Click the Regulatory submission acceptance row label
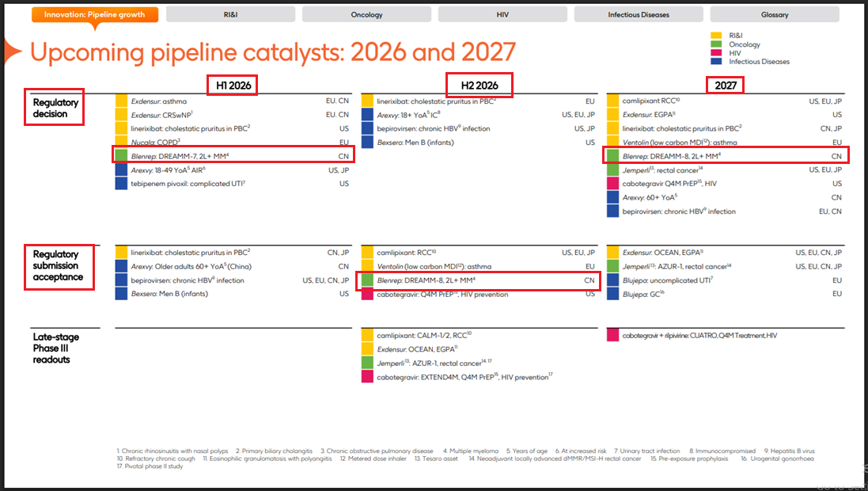Screen dimensions: 868x491 [59, 266]
